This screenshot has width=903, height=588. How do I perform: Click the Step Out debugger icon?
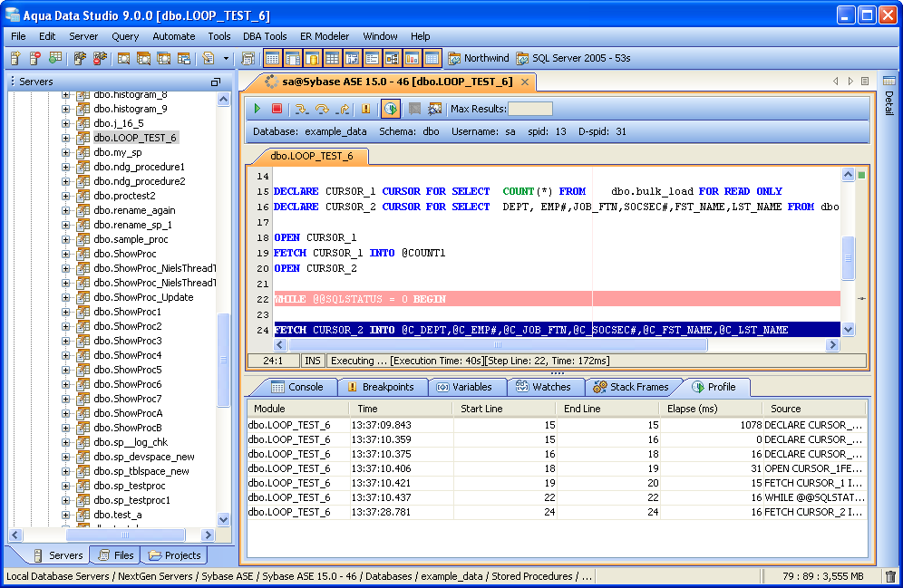[x=342, y=109]
